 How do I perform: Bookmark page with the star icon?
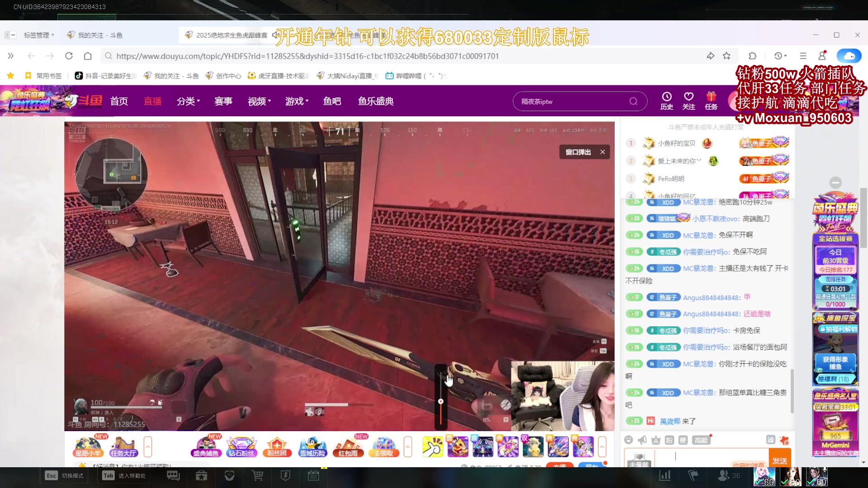pyautogui.click(x=726, y=56)
